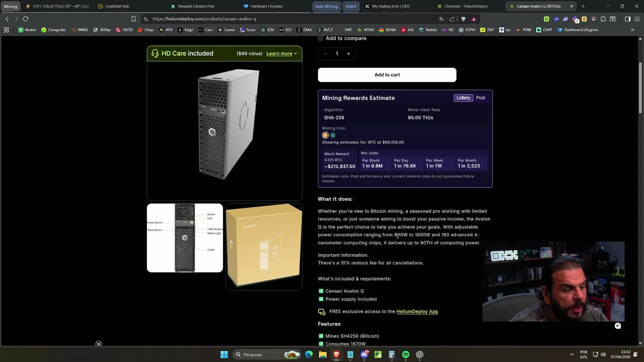Click the translate page icon in address bar
Screen dimensions: 644x362
coord(441,19)
